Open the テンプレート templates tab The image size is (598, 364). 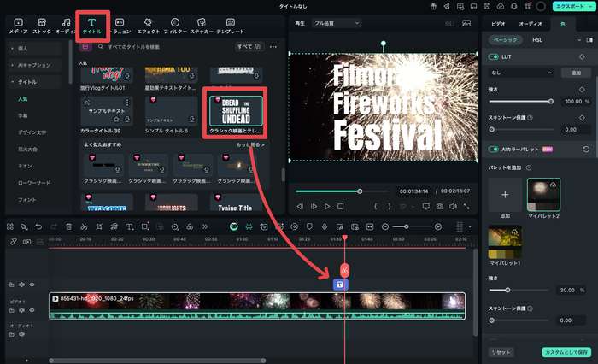[231, 26]
